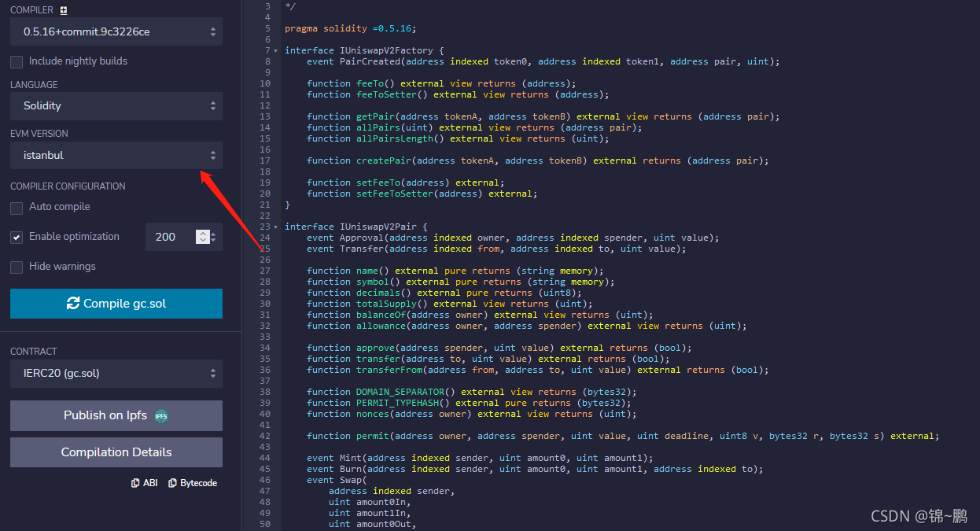Click the 'function allPairsLength()' line

(x=458, y=138)
